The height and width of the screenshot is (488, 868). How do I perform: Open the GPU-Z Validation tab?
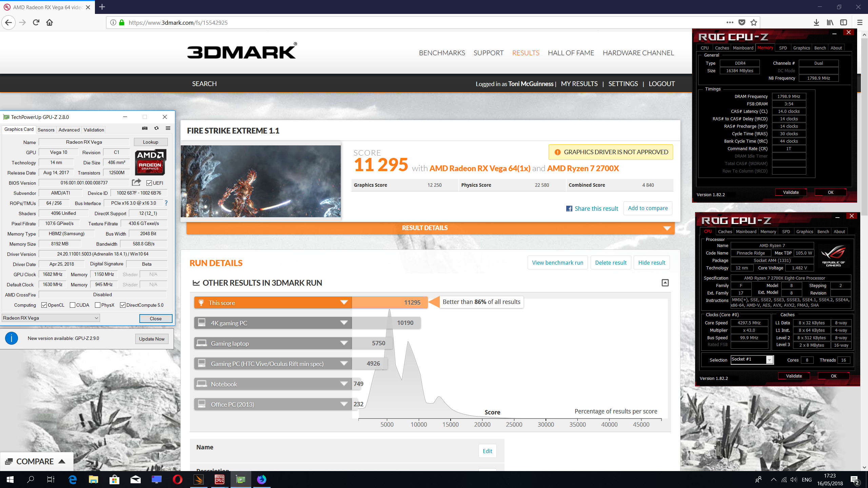click(94, 130)
